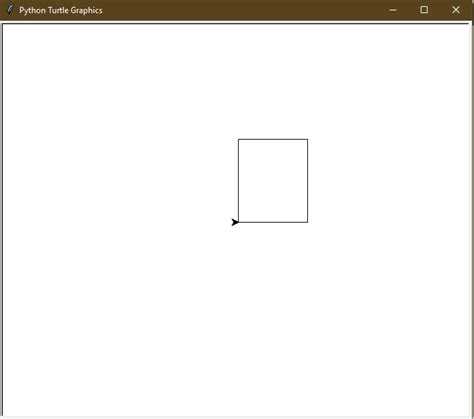Viewport: 474px width, 419px height.
Task: Click the "Python Turtle Graphics" title text
Action: [x=61, y=11]
